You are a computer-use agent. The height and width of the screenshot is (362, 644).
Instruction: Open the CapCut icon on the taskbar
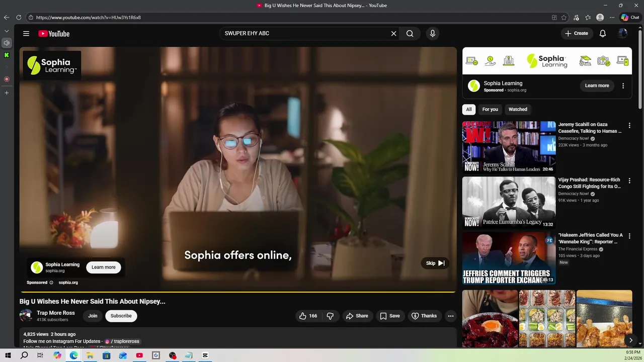tap(205, 355)
